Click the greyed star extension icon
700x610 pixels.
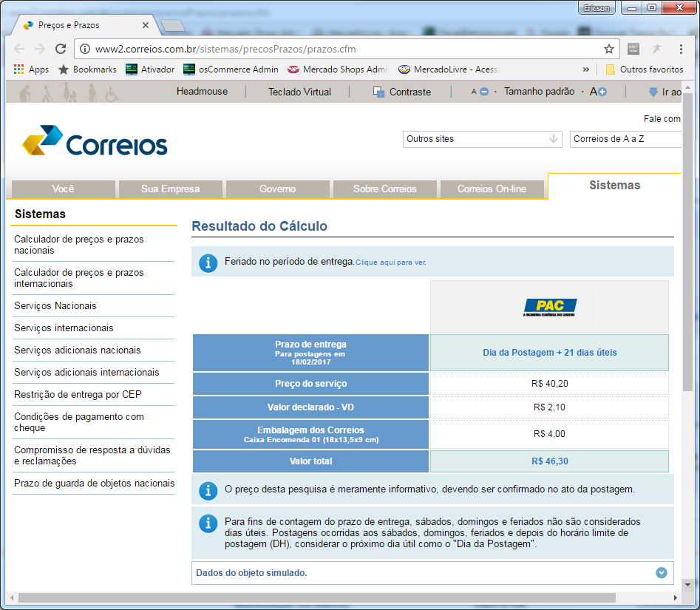pyautogui.click(x=656, y=49)
